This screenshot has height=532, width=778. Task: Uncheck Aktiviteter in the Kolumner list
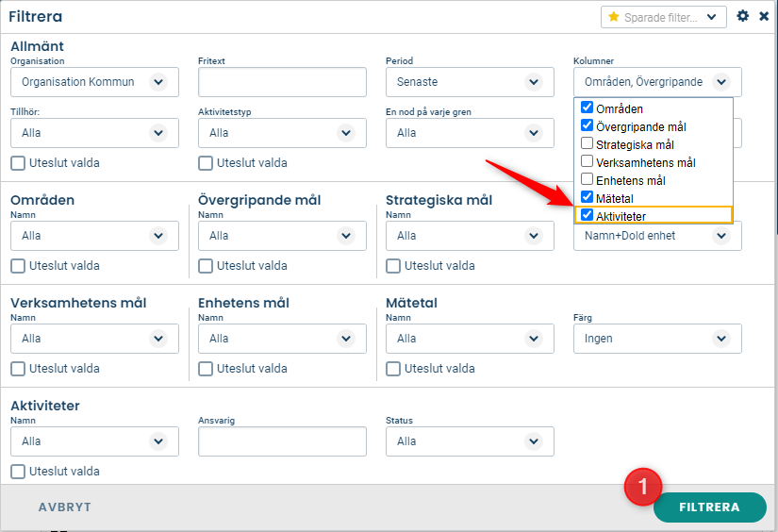(x=587, y=215)
